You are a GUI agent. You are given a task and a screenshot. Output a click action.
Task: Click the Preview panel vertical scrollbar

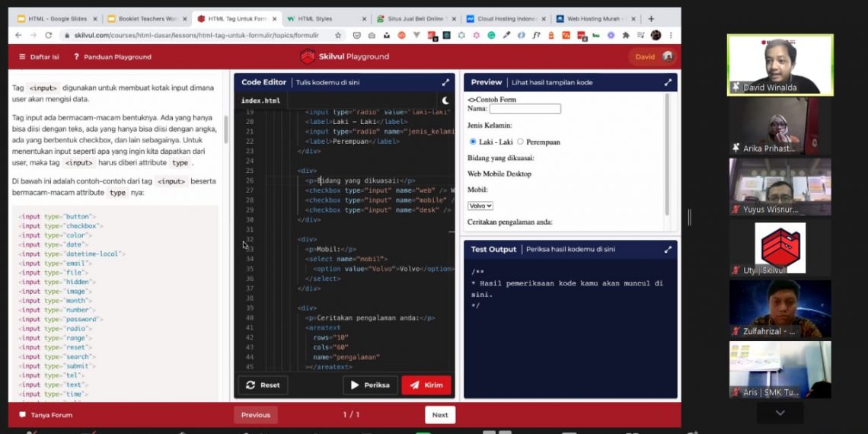(666, 154)
